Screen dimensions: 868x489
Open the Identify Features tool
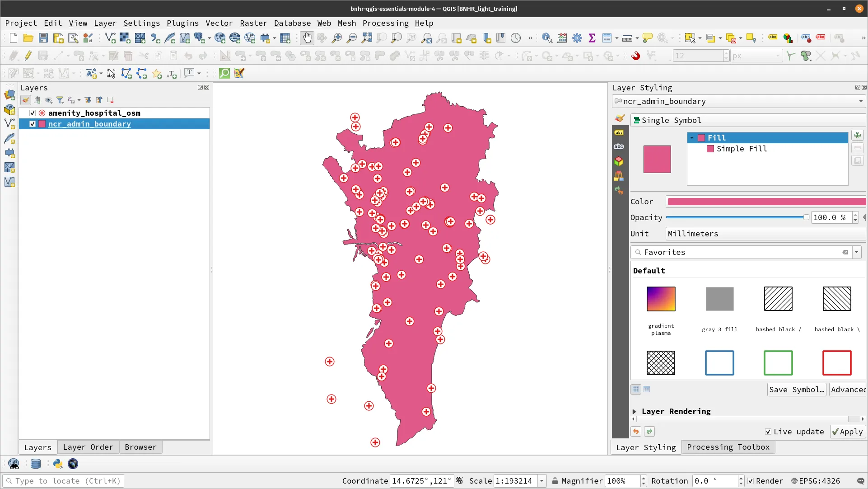(x=547, y=38)
